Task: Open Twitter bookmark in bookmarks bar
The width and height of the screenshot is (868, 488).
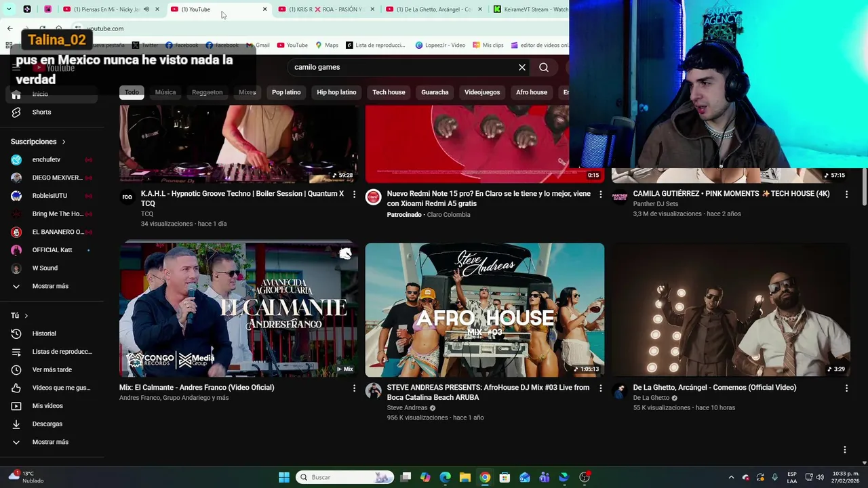Action: coord(145,45)
